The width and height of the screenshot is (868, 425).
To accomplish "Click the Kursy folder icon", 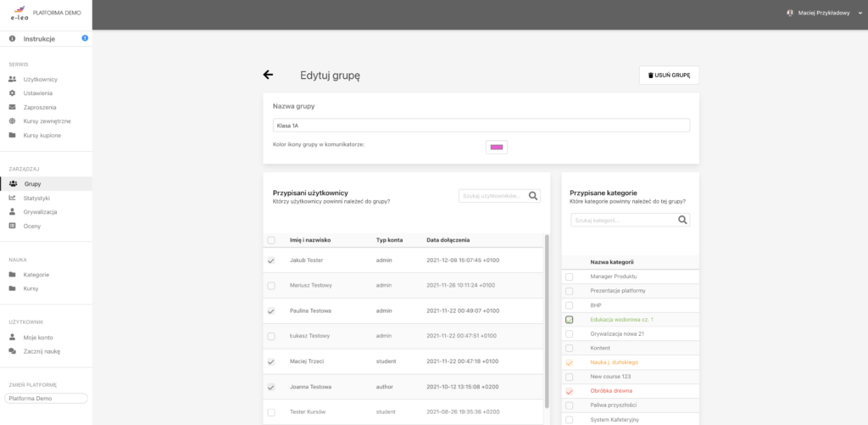I will pyautogui.click(x=12, y=288).
